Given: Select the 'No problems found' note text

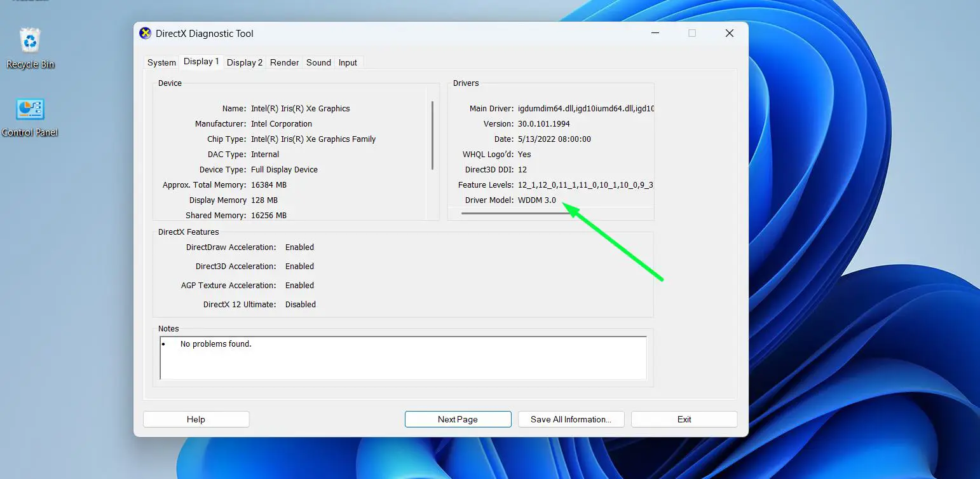Looking at the screenshot, I should [x=216, y=344].
